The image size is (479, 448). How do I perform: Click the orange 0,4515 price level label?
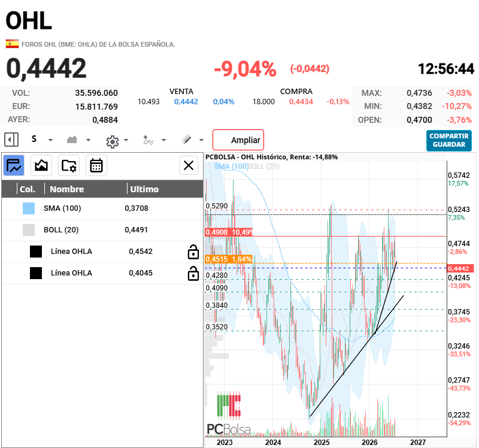[229, 259]
